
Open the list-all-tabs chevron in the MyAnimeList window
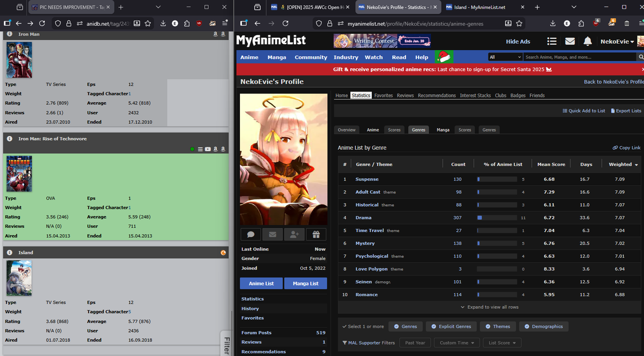575,7
